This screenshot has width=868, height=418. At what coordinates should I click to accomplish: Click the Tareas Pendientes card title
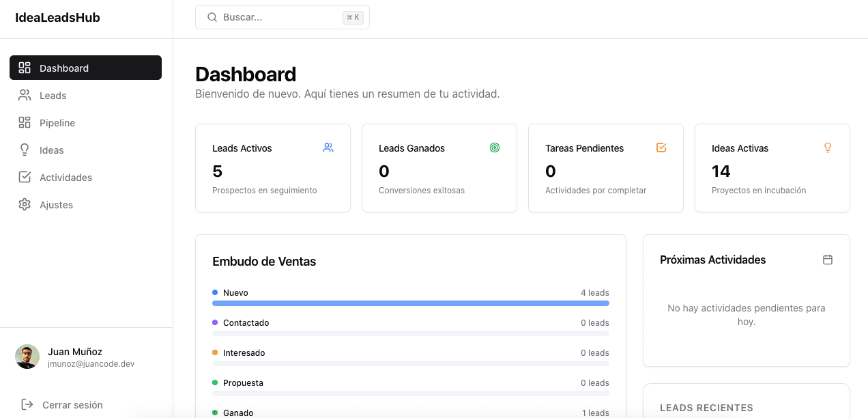584,148
